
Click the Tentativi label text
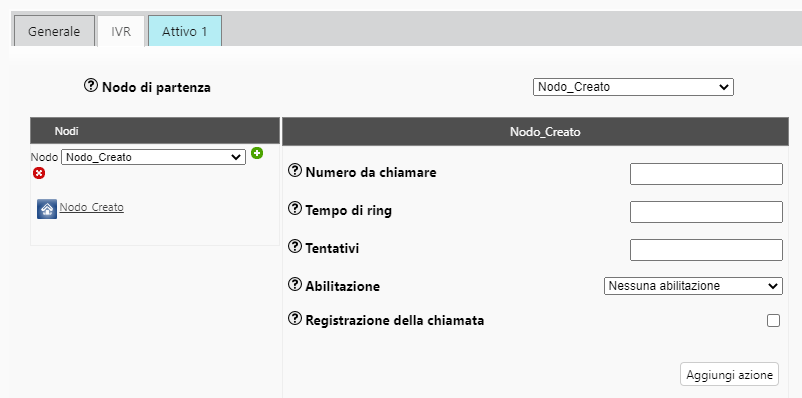(x=332, y=249)
